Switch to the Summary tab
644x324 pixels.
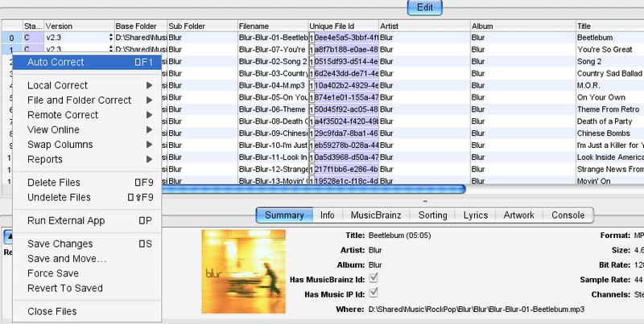coord(284,215)
